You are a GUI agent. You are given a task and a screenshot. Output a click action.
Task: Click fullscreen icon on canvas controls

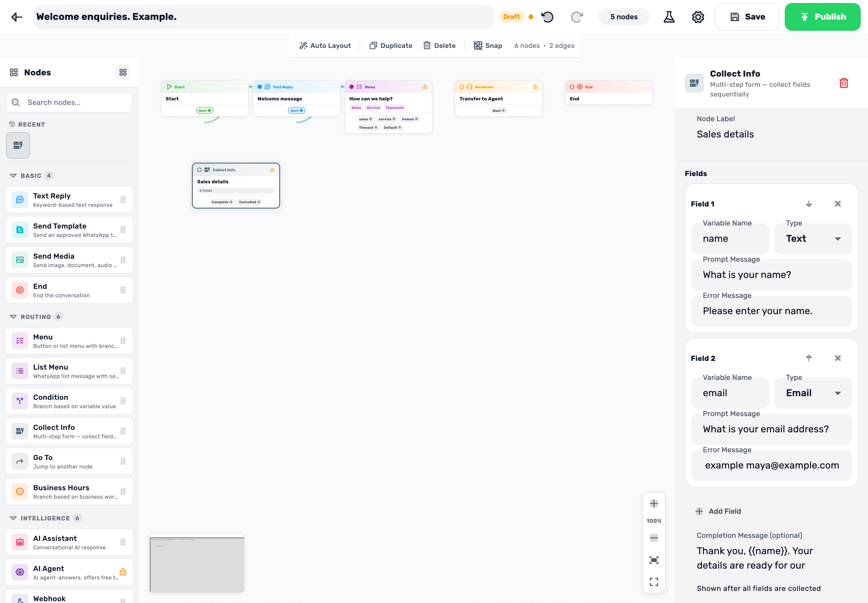coord(654,582)
